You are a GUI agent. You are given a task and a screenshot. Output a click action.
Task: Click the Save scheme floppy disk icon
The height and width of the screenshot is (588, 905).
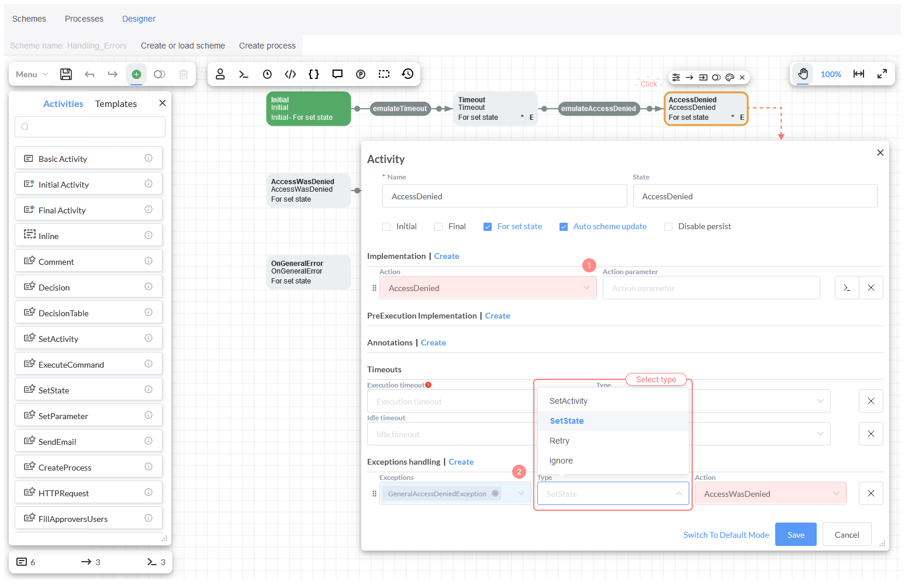[66, 74]
